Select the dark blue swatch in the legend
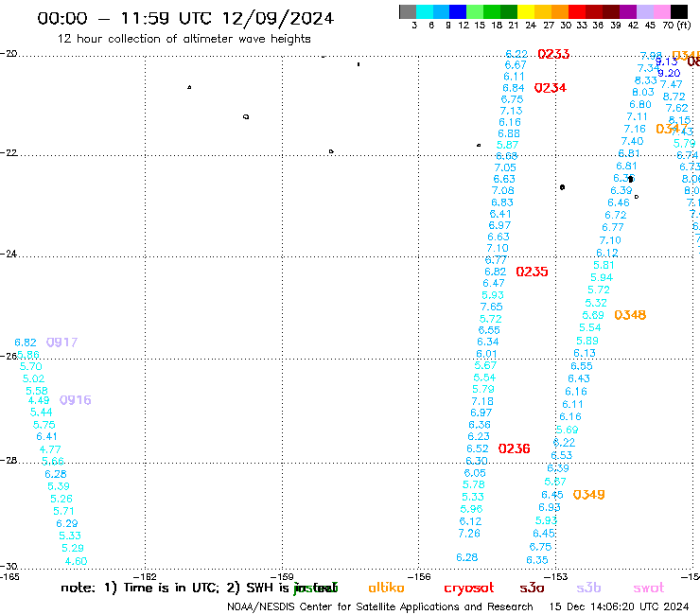Viewport: 700px width, 615px height. 459,11
